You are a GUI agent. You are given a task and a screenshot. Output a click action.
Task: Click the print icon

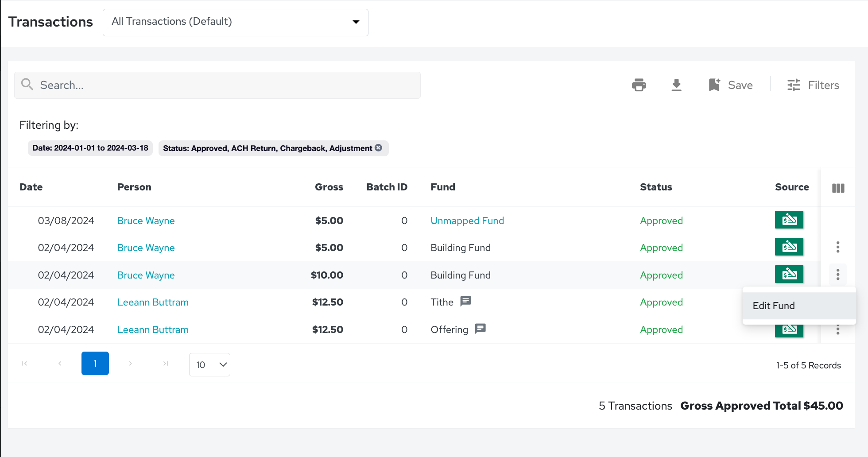tap(639, 85)
